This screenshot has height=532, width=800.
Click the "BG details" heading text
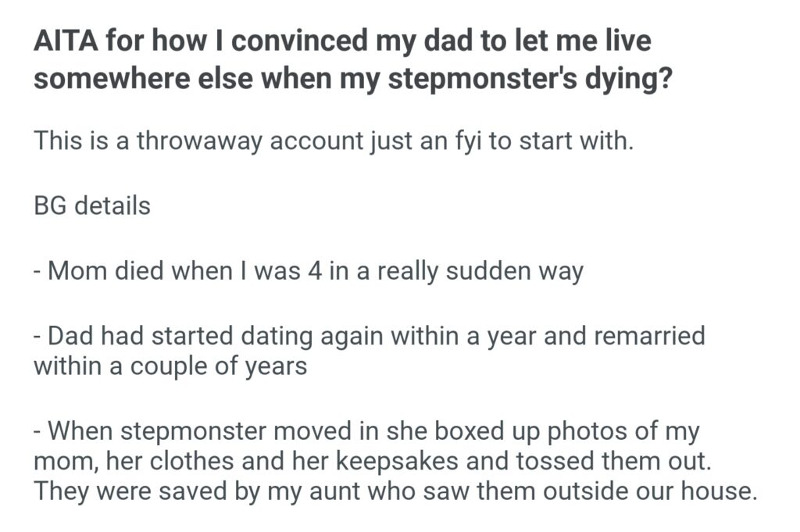92,207
